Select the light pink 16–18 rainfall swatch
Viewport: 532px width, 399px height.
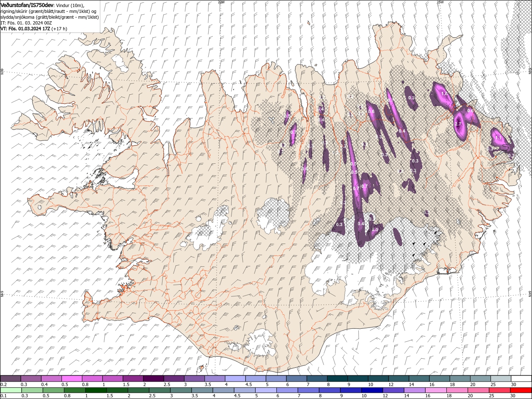point(436,390)
